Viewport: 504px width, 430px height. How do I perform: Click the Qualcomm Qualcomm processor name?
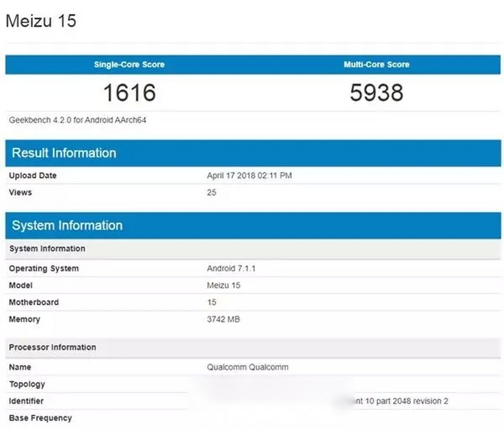[248, 367]
